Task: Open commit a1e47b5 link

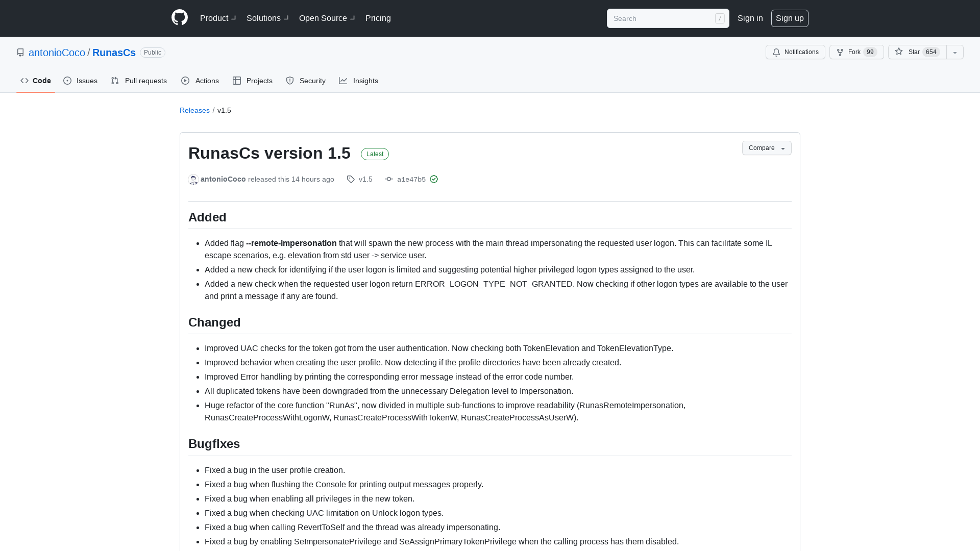Action: click(x=411, y=179)
